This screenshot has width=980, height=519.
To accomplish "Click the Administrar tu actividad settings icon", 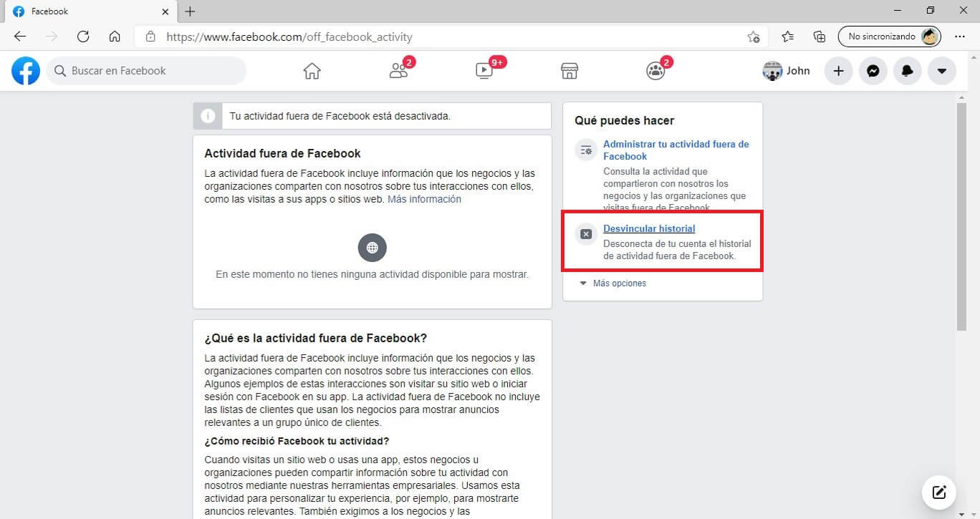I will coord(586,150).
